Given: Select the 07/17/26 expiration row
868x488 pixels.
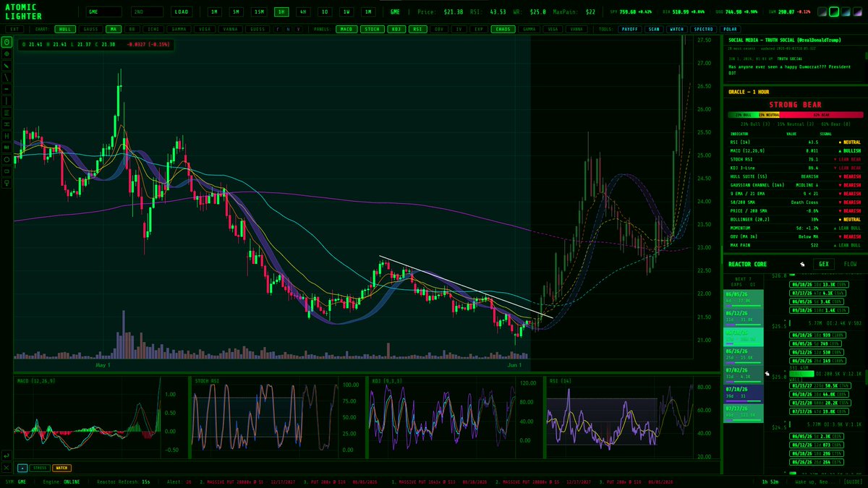Looking at the screenshot, I should tap(744, 413).
